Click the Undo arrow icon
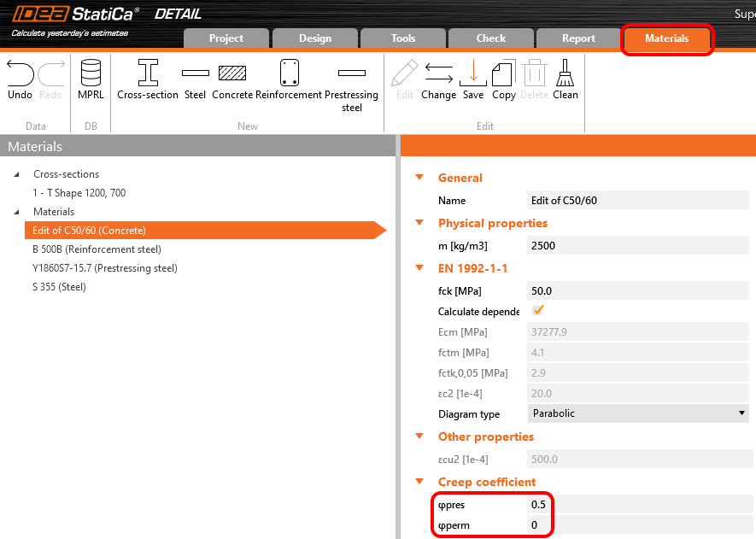Viewport: 756px width, 539px height. click(20, 73)
